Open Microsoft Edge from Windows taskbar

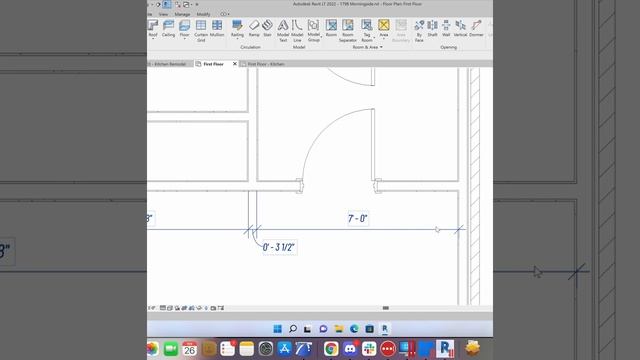click(x=354, y=329)
